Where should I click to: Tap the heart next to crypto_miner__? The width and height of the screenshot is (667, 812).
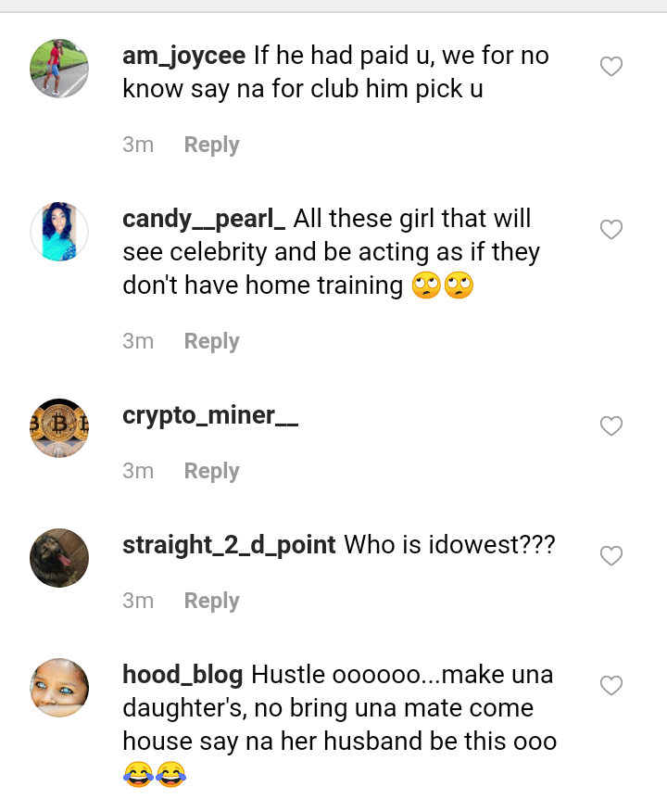[611, 425]
